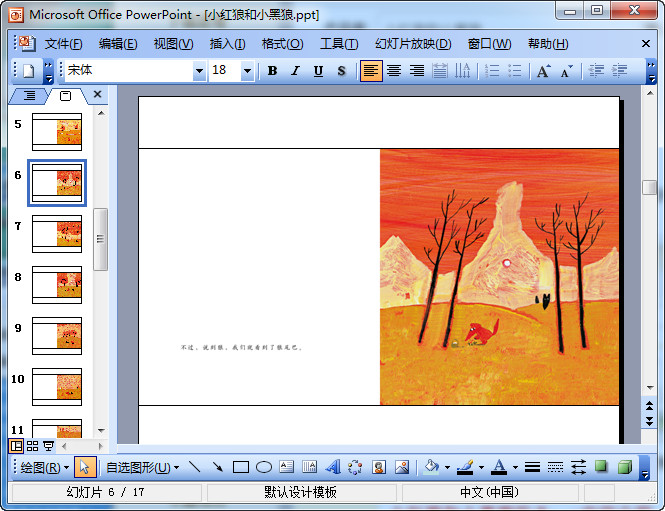Select the Oval drawing tool

[x=264, y=467]
